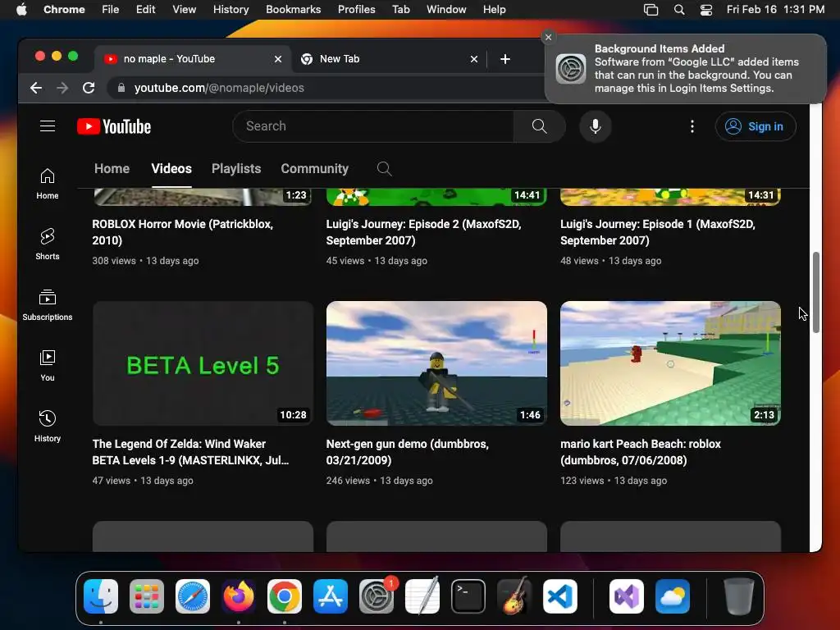840x630 pixels.
Task: Open macOS Control Center
Action: pyautogui.click(x=706, y=10)
